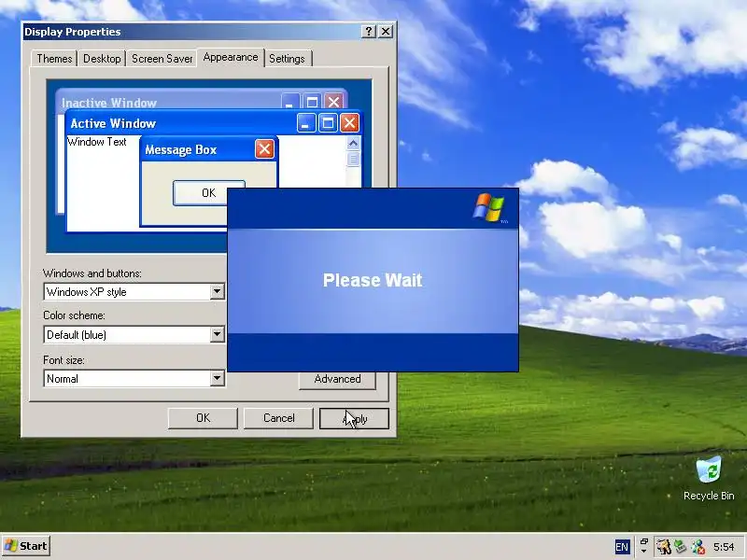Image resolution: width=747 pixels, height=560 pixels.
Task: Go to the Settings tab
Action: [287, 59]
